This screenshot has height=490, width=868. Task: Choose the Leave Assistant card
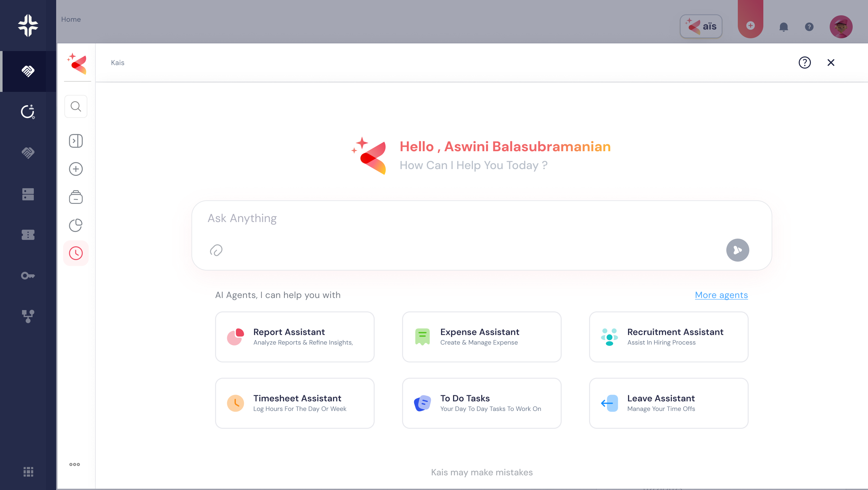tap(669, 403)
